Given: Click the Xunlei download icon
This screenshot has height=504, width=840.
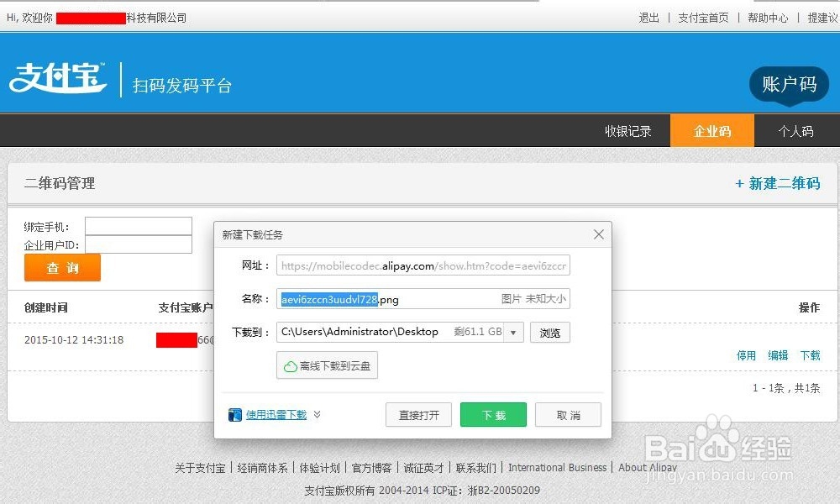Looking at the screenshot, I should 234,415.
